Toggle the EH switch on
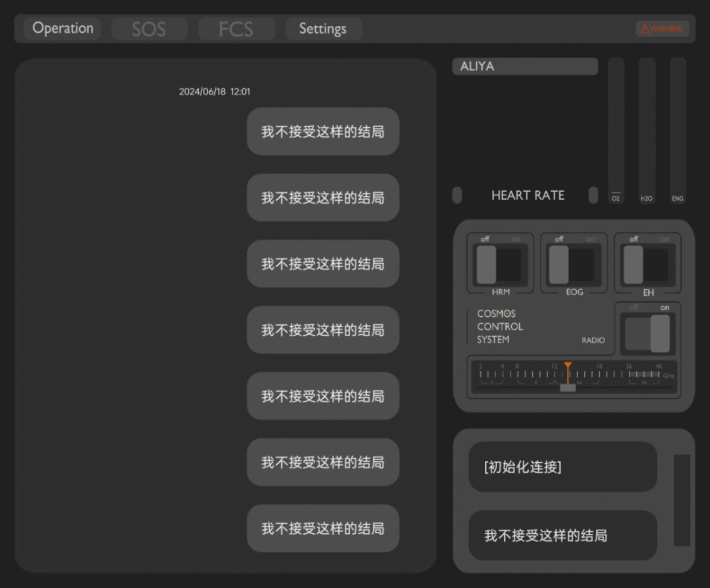Screen dimensions: 710x588 (x=648, y=264)
